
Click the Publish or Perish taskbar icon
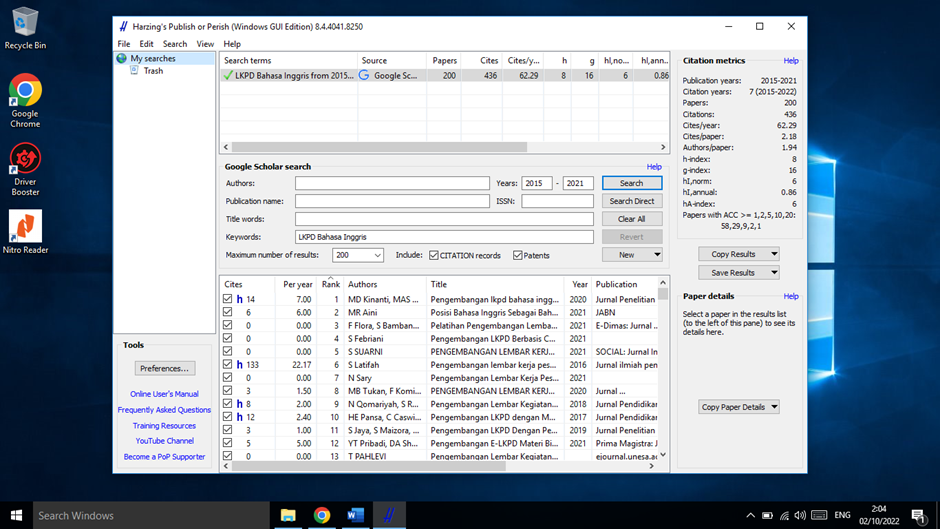click(389, 515)
